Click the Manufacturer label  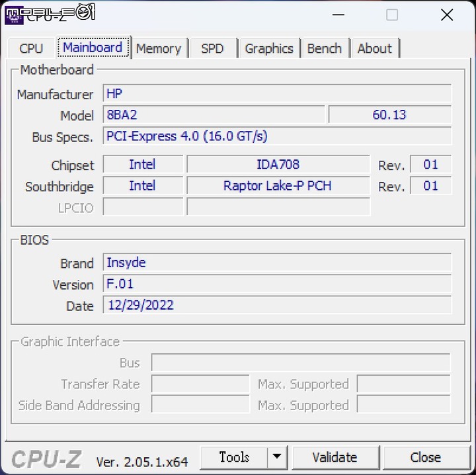pyautogui.click(x=55, y=95)
